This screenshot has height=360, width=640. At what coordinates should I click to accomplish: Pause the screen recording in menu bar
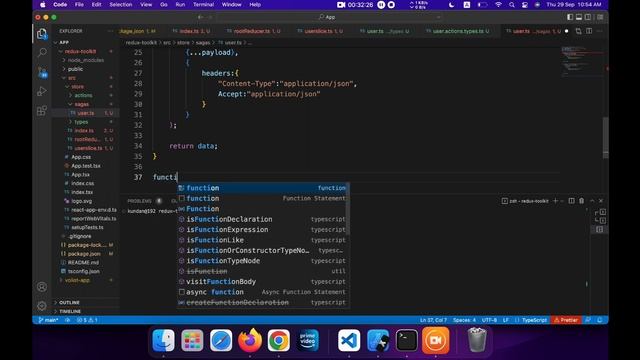pyautogui.click(x=381, y=5)
